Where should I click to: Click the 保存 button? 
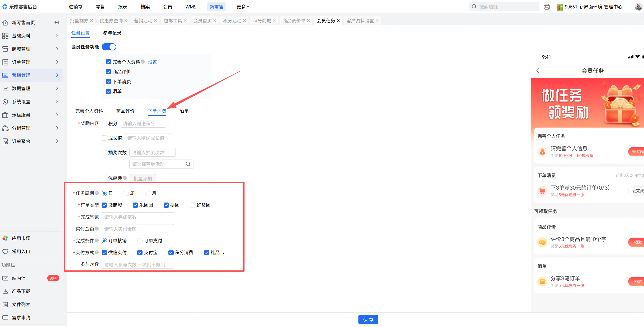pos(368,320)
